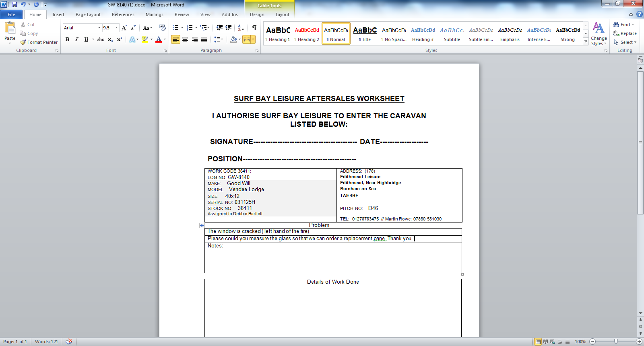Click the Zoom Out minus button
The image size is (644, 346).
tap(592, 342)
